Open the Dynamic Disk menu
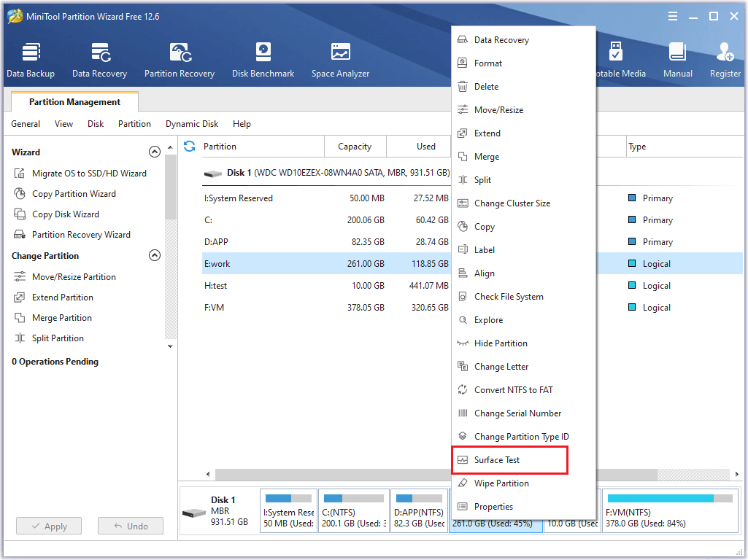 (192, 124)
